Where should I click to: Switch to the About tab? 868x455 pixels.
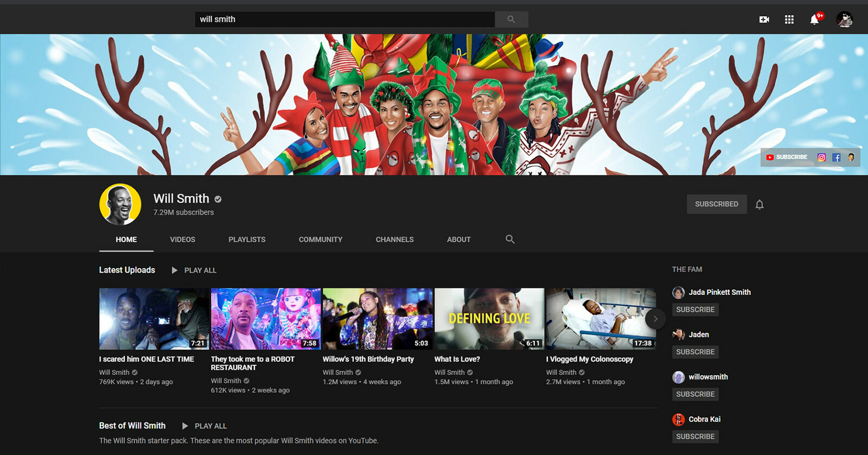[x=459, y=239]
